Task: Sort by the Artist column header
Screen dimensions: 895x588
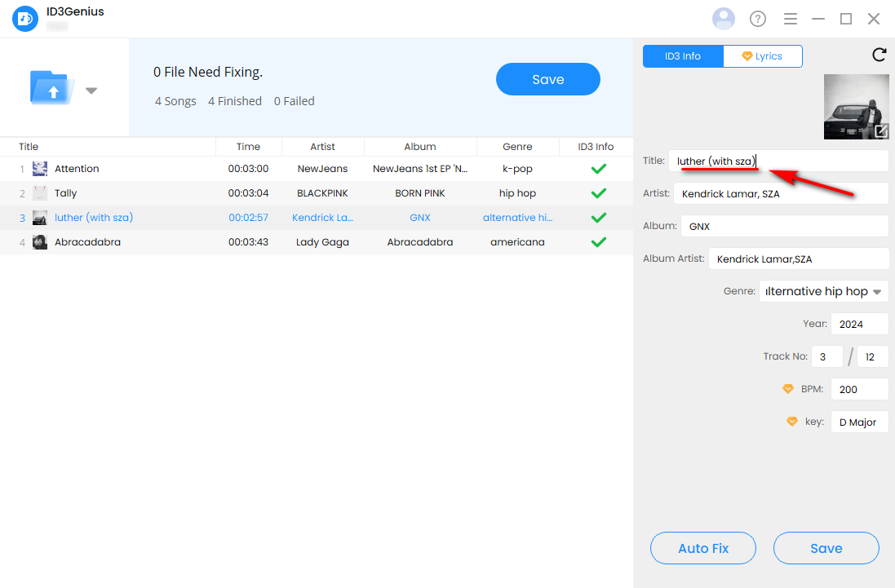Action: pyautogui.click(x=322, y=147)
